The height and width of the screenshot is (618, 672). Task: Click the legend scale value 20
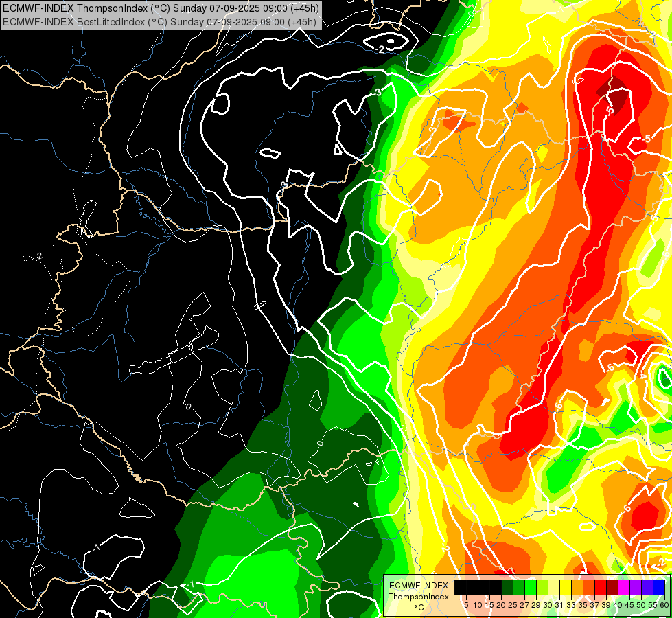pyautogui.click(x=501, y=605)
